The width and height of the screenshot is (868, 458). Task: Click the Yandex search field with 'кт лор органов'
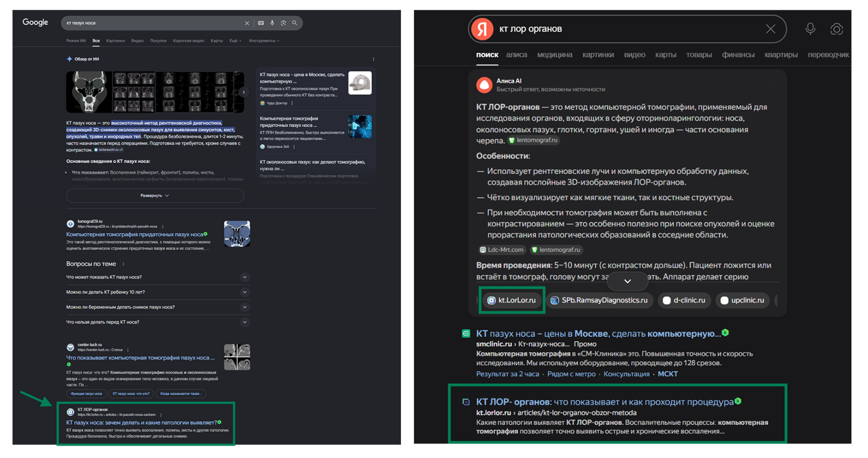pyautogui.click(x=628, y=29)
